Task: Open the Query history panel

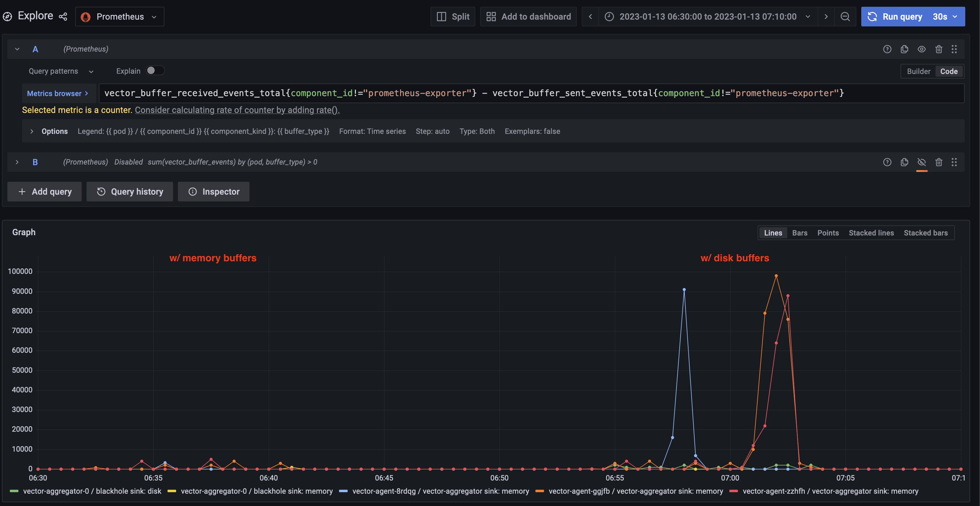Action: click(129, 192)
